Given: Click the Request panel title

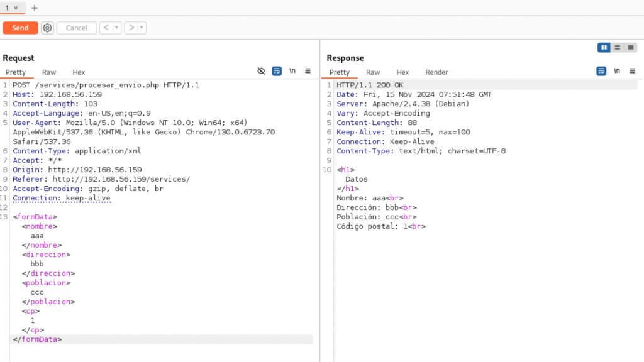Looking at the screenshot, I should pyautogui.click(x=18, y=58).
